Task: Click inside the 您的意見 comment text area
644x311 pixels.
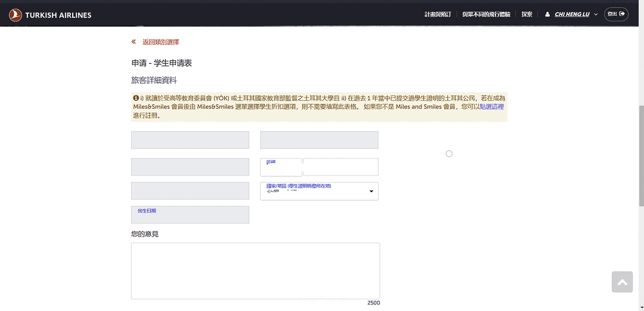Action: coord(255,270)
